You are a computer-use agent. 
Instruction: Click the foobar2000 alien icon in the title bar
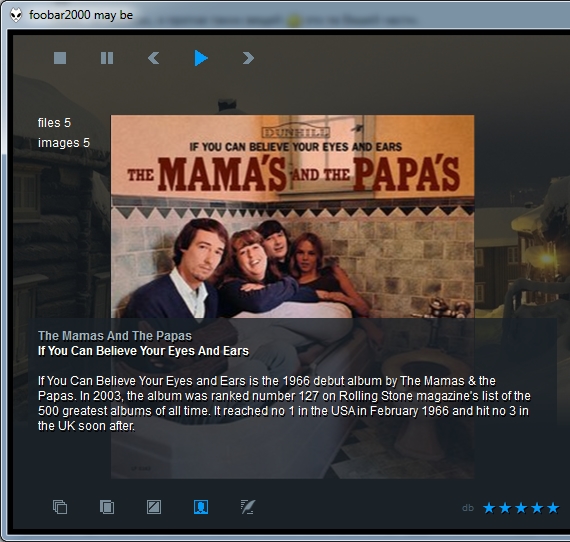click(x=16, y=15)
